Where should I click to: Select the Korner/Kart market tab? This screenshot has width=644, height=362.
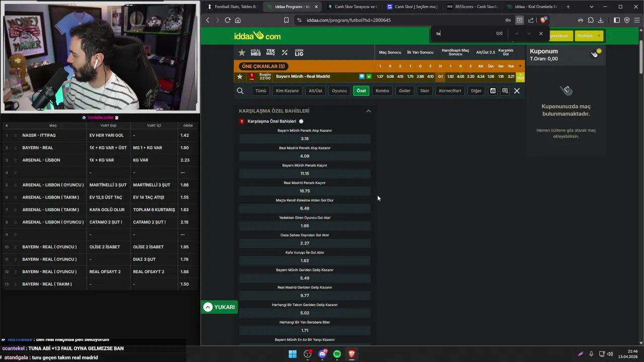pos(450,91)
